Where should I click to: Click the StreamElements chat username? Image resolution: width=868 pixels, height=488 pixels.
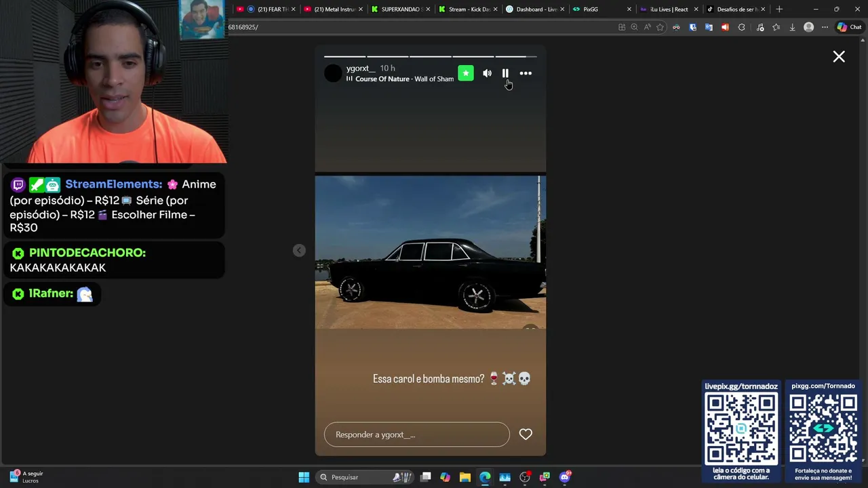[113, 184]
